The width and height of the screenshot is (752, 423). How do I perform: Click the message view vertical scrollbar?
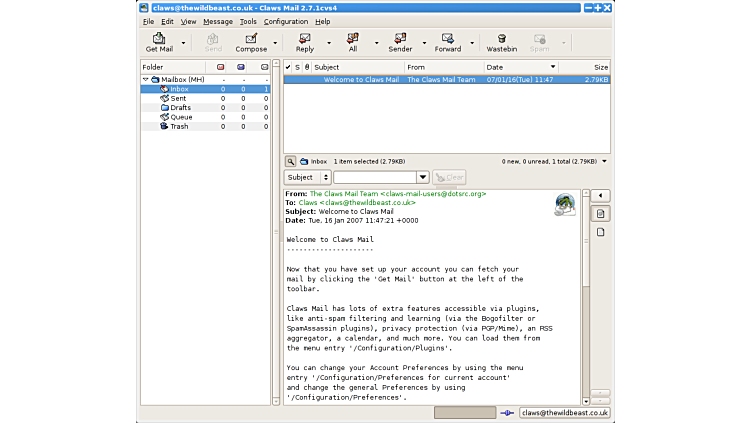click(586, 297)
